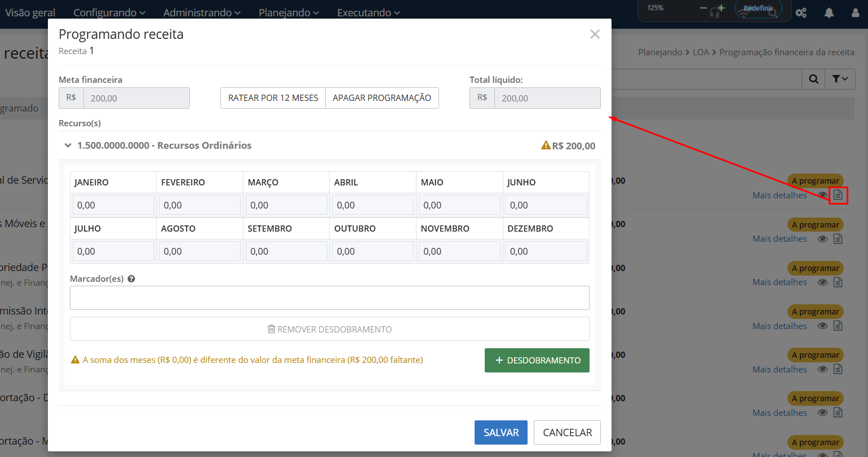Click the minus zoom-out button
The height and width of the screenshot is (457, 868).
click(703, 8)
